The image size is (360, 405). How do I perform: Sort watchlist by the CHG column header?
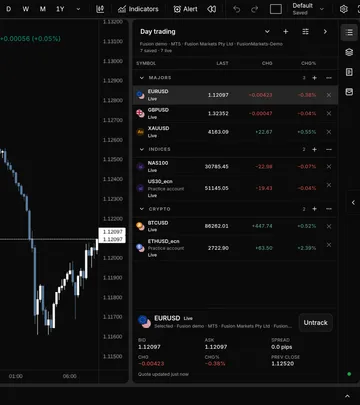(267, 63)
